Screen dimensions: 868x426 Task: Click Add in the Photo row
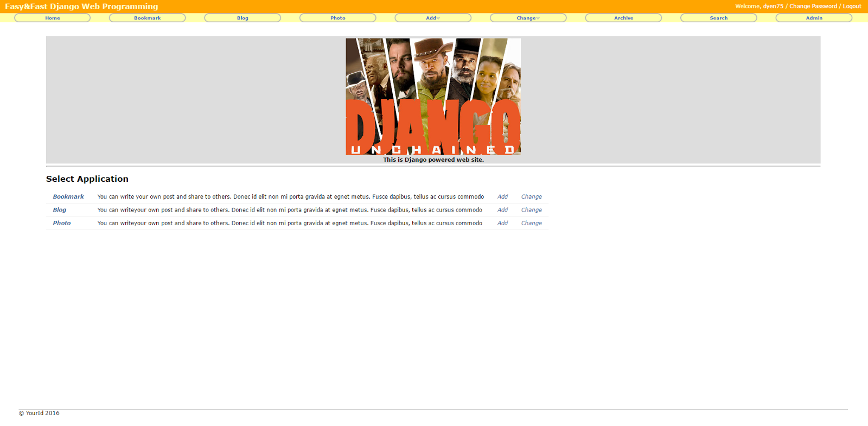pos(503,223)
